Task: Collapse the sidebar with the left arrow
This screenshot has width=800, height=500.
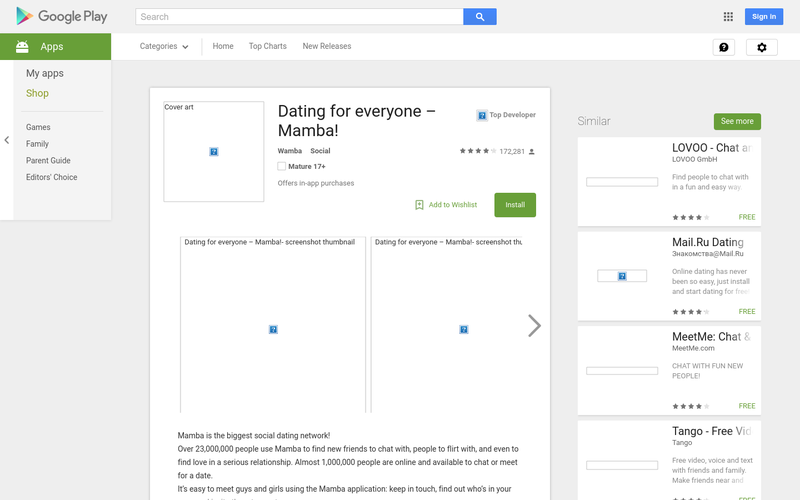Action: pos(7,140)
